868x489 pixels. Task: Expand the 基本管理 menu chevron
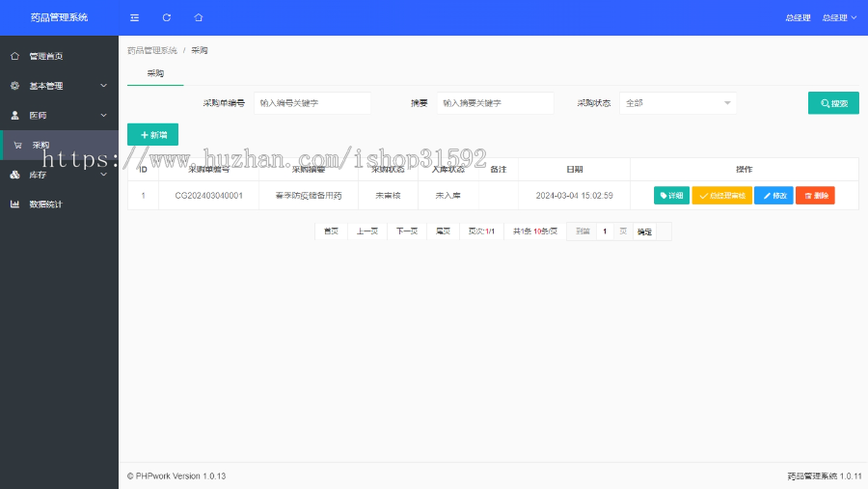(103, 86)
